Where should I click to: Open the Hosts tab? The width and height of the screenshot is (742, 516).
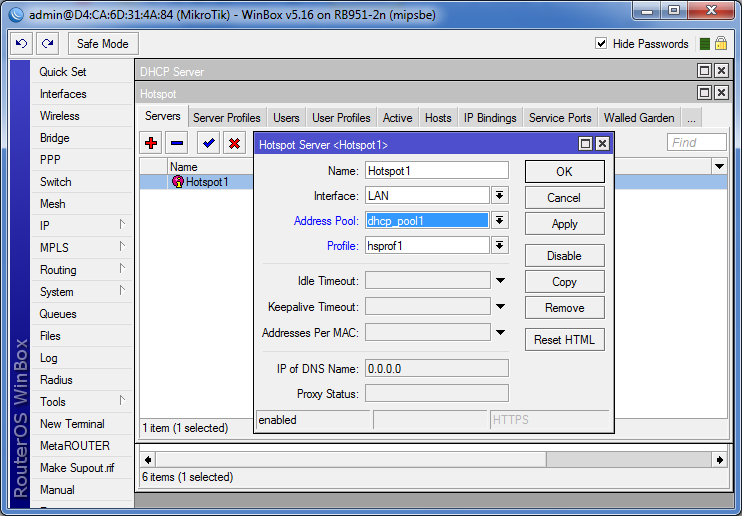click(438, 117)
